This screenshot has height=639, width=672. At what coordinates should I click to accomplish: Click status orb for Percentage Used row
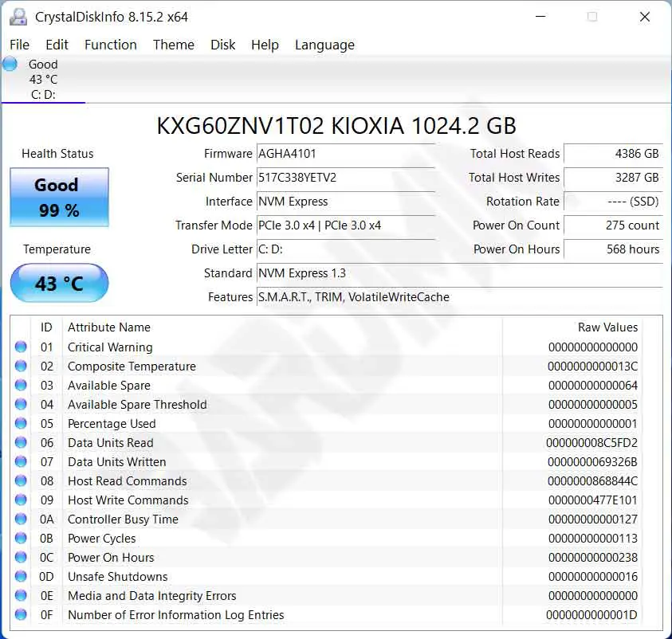tap(21, 424)
